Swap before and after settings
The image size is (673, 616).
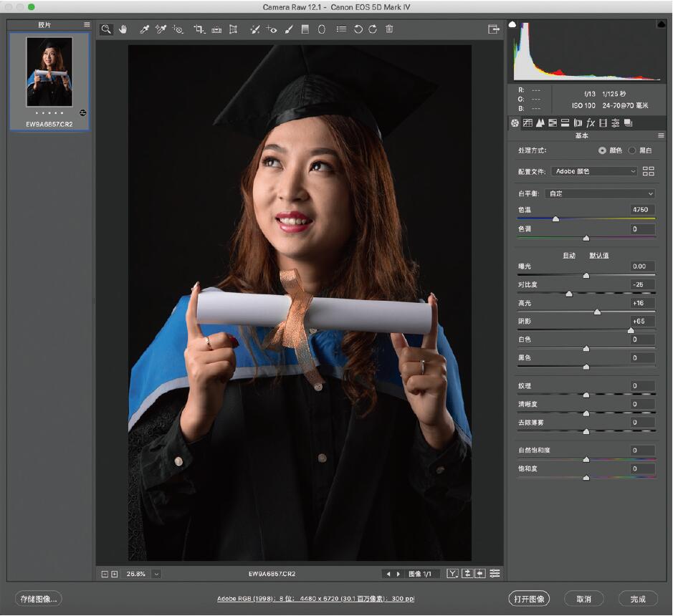467,574
